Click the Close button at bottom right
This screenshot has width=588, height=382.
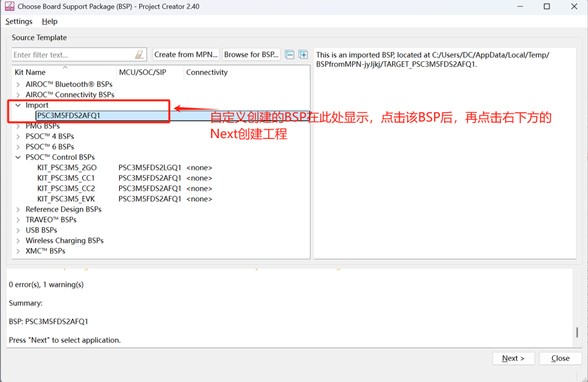pyautogui.click(x=560, y=358)
